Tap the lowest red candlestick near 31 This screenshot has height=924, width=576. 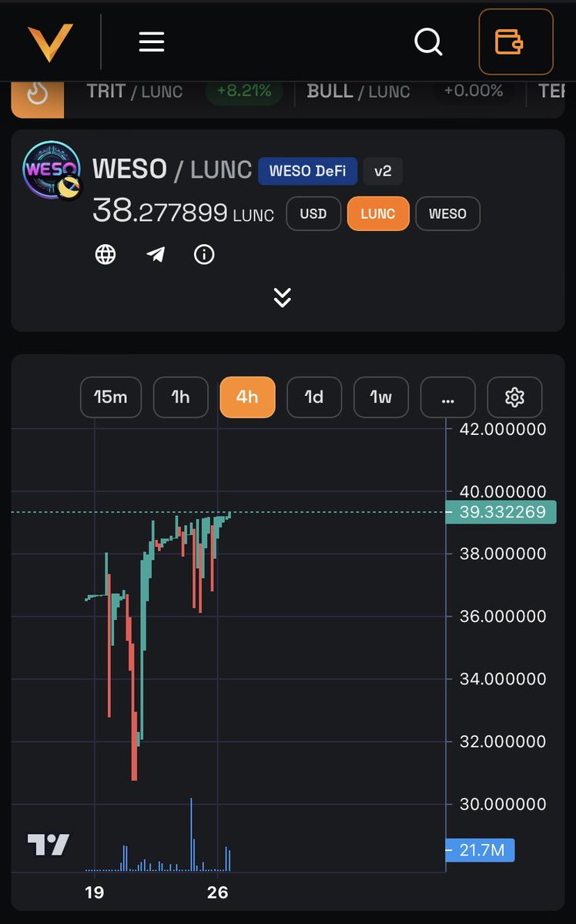[134, 745]
